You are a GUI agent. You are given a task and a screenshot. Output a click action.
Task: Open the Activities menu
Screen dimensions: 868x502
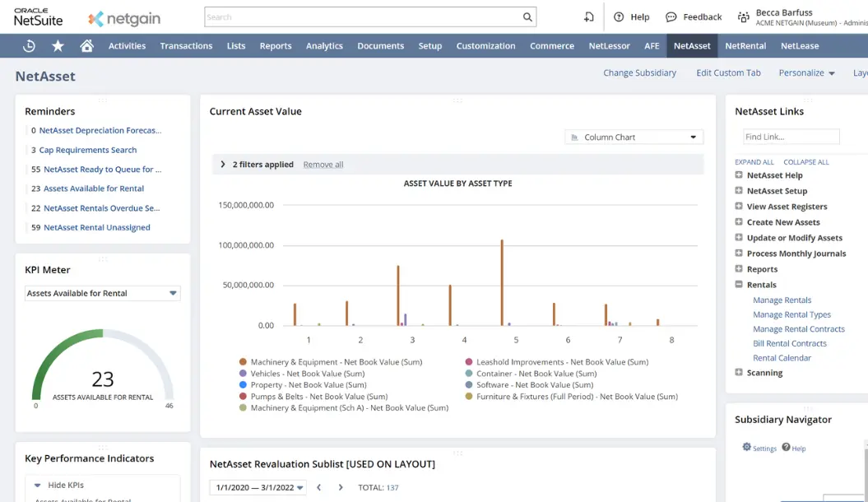[x=127, y=46]
